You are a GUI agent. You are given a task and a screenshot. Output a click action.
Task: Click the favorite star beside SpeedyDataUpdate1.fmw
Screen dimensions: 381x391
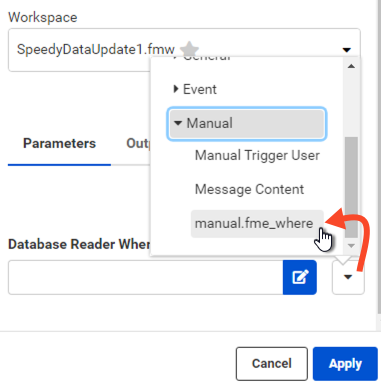tap(189, 49)
